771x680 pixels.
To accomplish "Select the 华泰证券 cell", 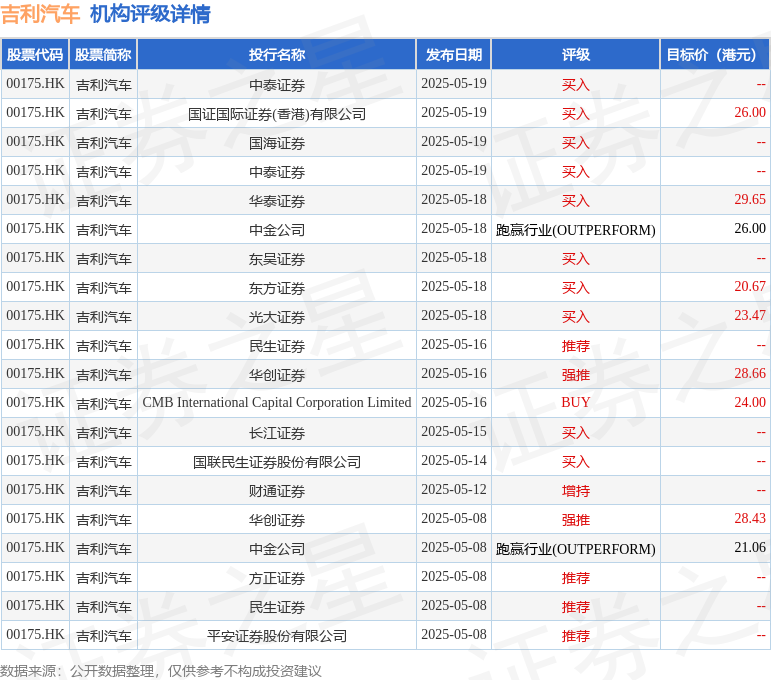I will point(277,201).
